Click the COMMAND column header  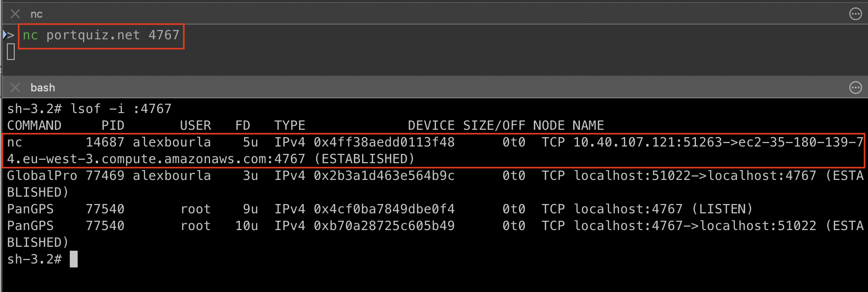pos(34,125)
